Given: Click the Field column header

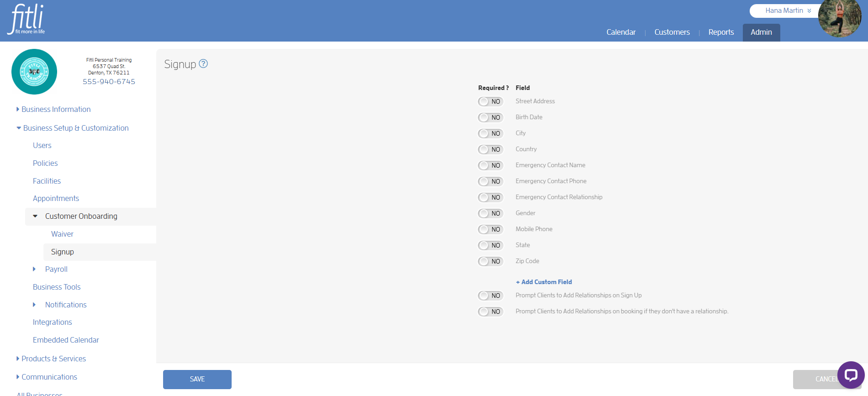Looking at the screenshot, I should click(523, 88).
